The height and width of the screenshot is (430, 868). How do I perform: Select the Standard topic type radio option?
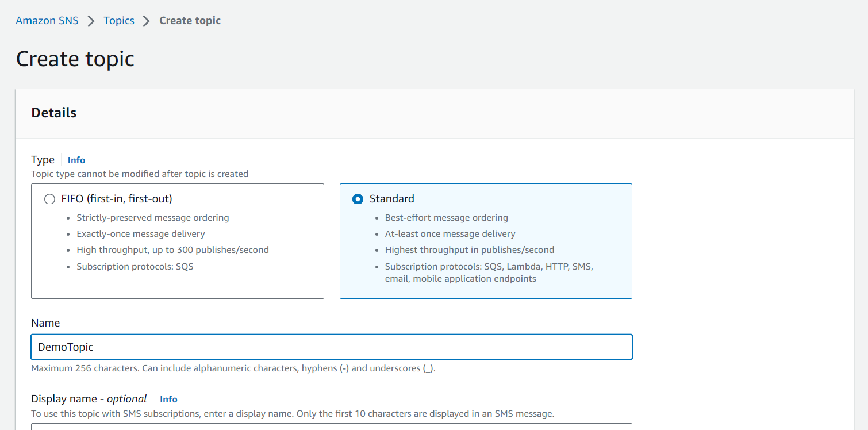tap(358, 199)
